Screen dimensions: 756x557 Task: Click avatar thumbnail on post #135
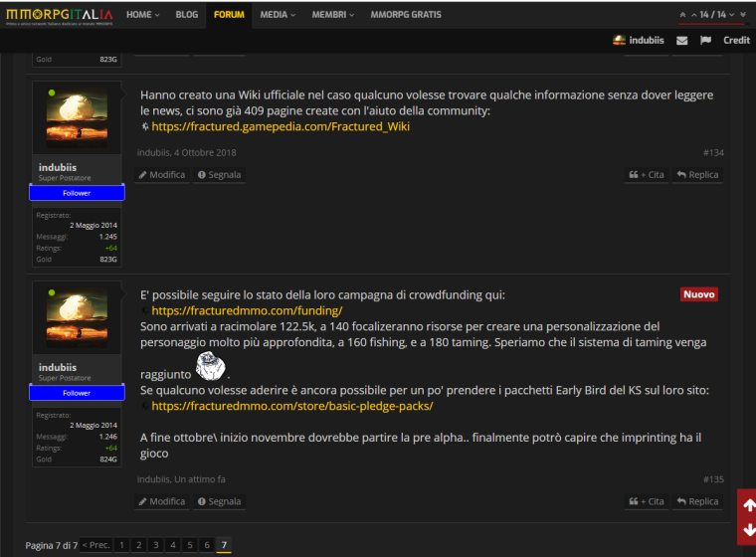pos(77,319)
